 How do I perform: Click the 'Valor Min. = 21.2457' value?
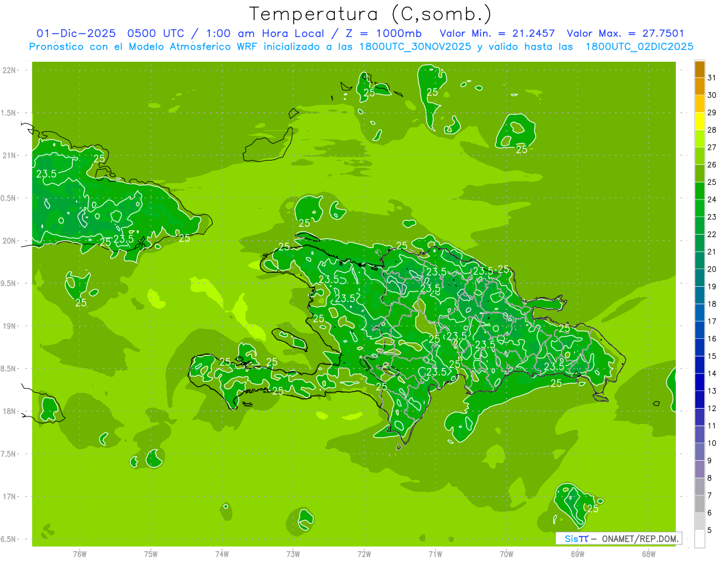pyautogui.click(x=497, y=33)
